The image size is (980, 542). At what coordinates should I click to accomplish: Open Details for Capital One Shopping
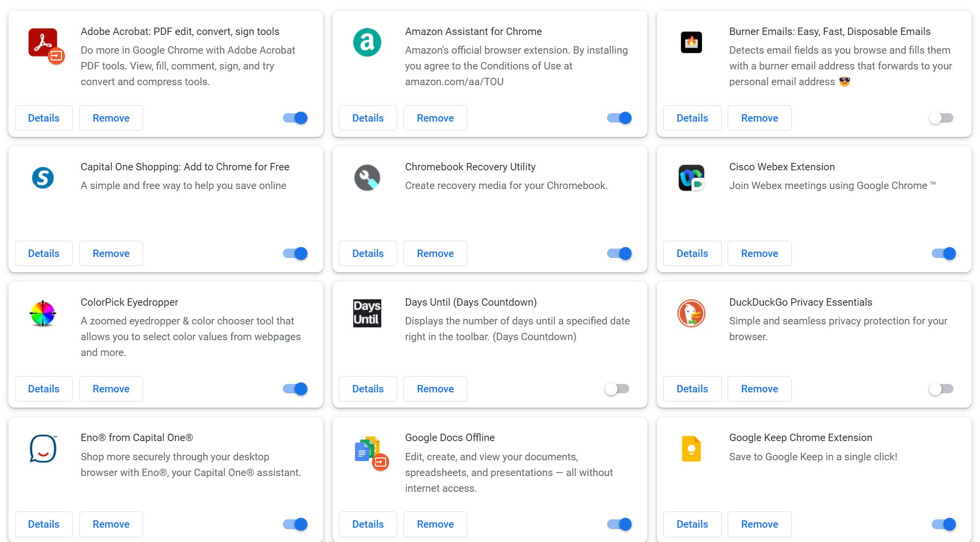point(44,253)
